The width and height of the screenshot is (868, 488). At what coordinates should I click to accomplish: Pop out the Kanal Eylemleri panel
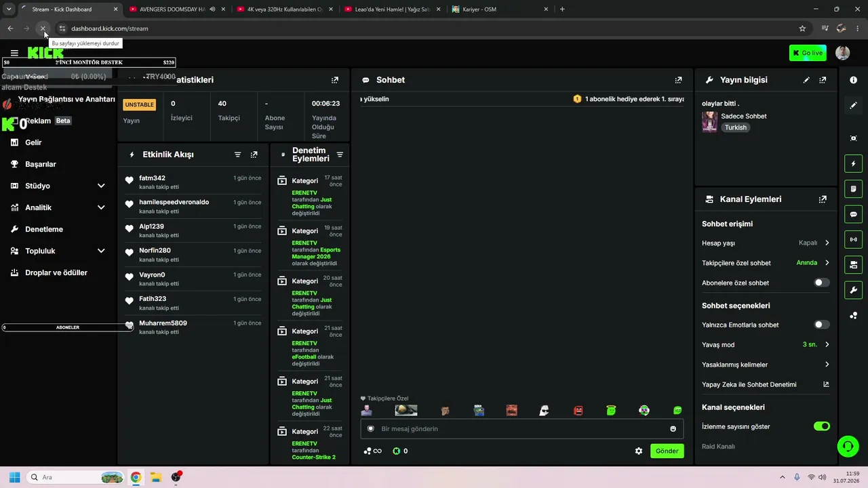coord(823,199)
